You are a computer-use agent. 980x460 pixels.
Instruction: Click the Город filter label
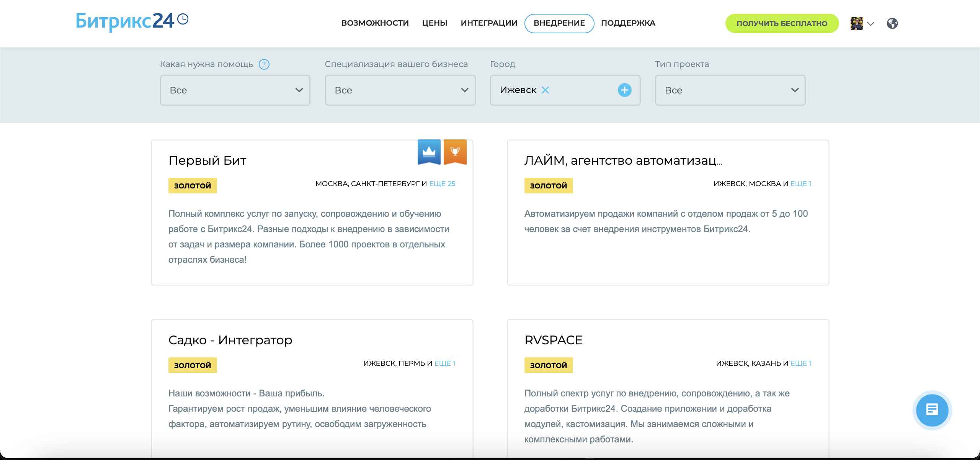click(503, 64)
